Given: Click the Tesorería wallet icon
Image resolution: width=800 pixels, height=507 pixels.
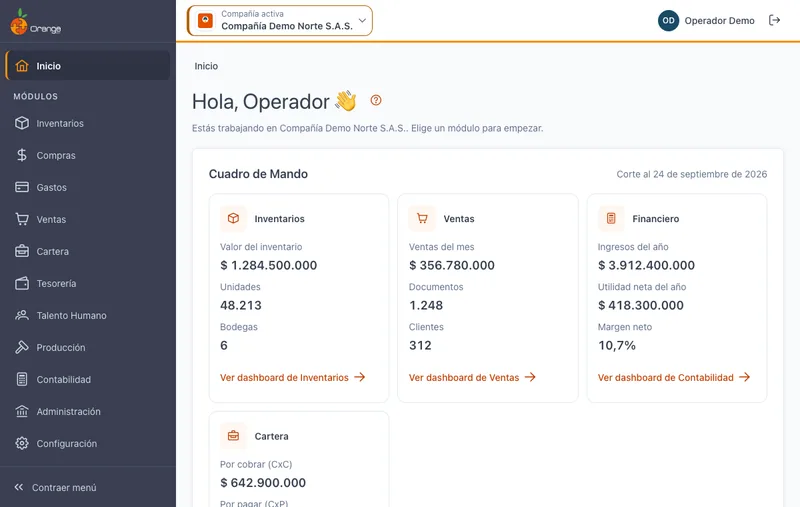Looking at the screenshot, I should (22, 283).
